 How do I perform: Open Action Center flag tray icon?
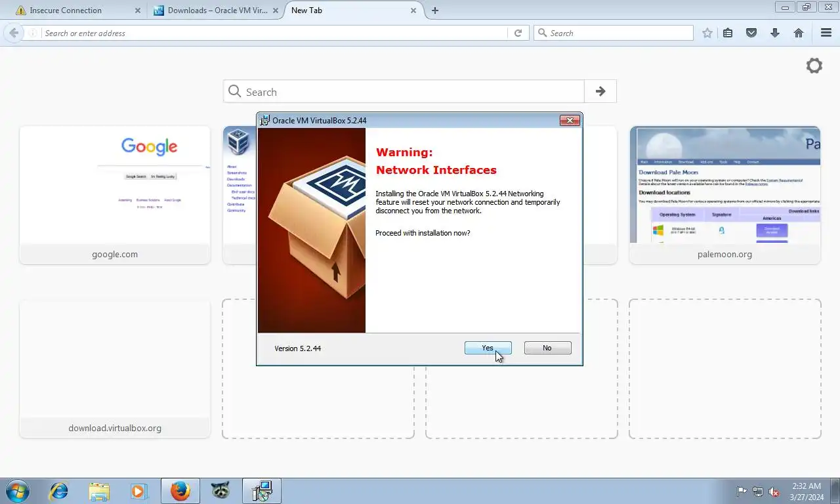point(742,492)
